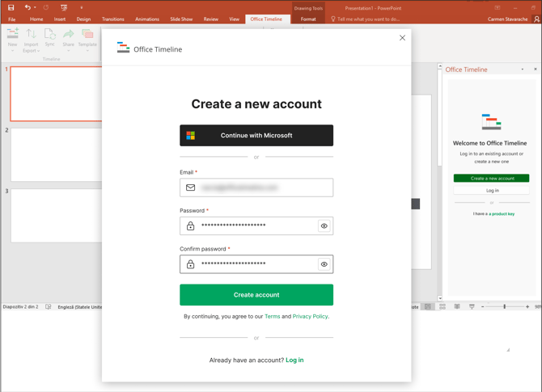
Task: Switch to Slide Sorter view icon
Action: [x=442, y=307]
